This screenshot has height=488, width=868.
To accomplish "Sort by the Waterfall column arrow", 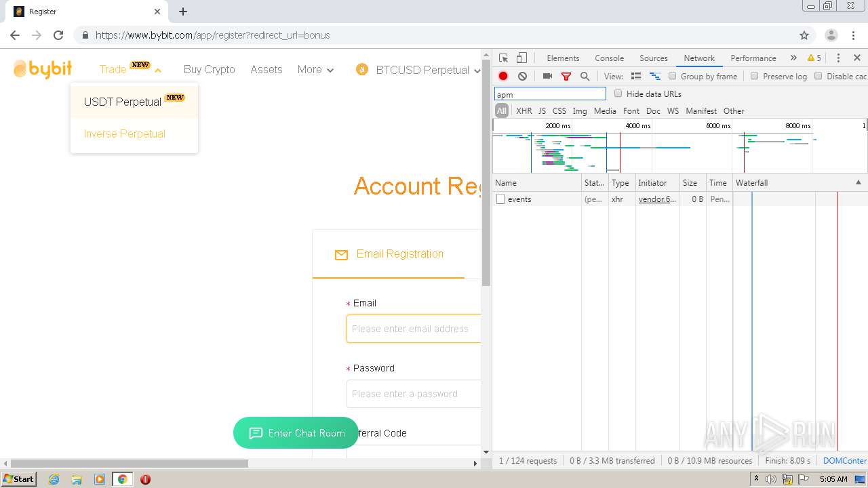I will [859, 182].
